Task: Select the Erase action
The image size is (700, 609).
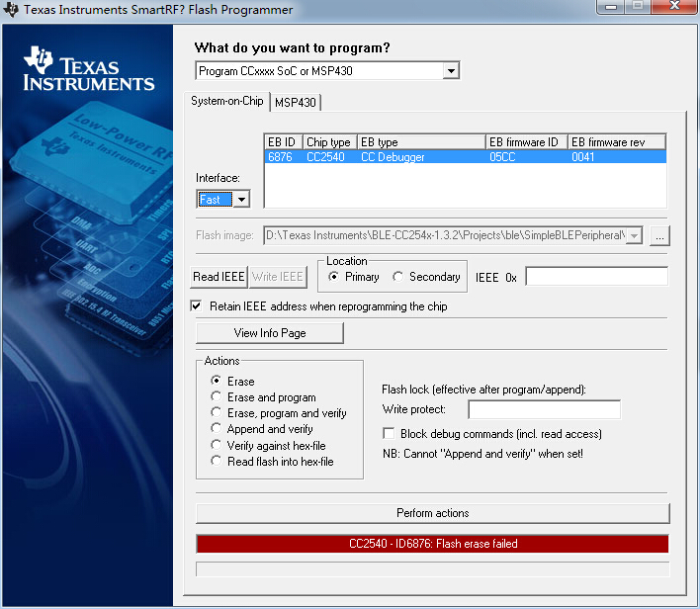Action: [x=217, y=381]
